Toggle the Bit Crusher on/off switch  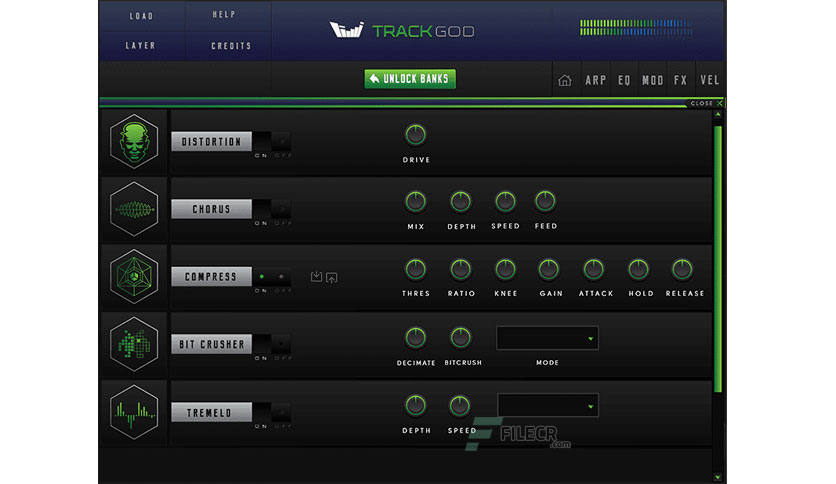272,344
